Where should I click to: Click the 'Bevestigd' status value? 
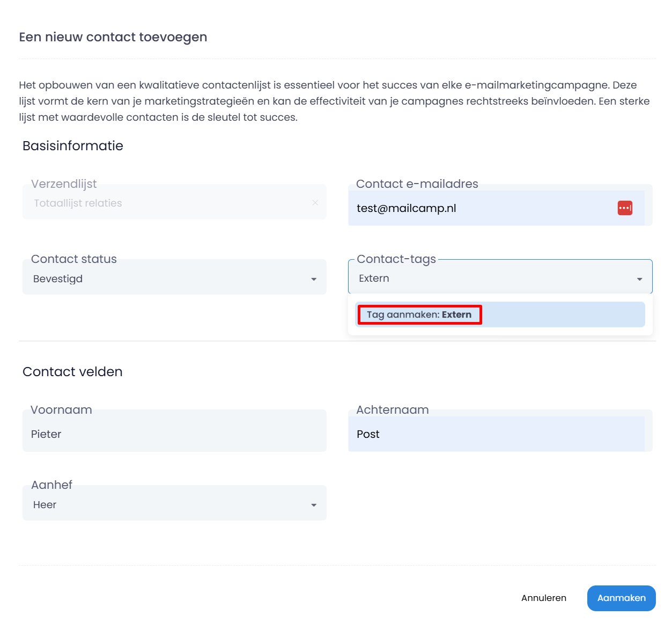pos(58,279)
